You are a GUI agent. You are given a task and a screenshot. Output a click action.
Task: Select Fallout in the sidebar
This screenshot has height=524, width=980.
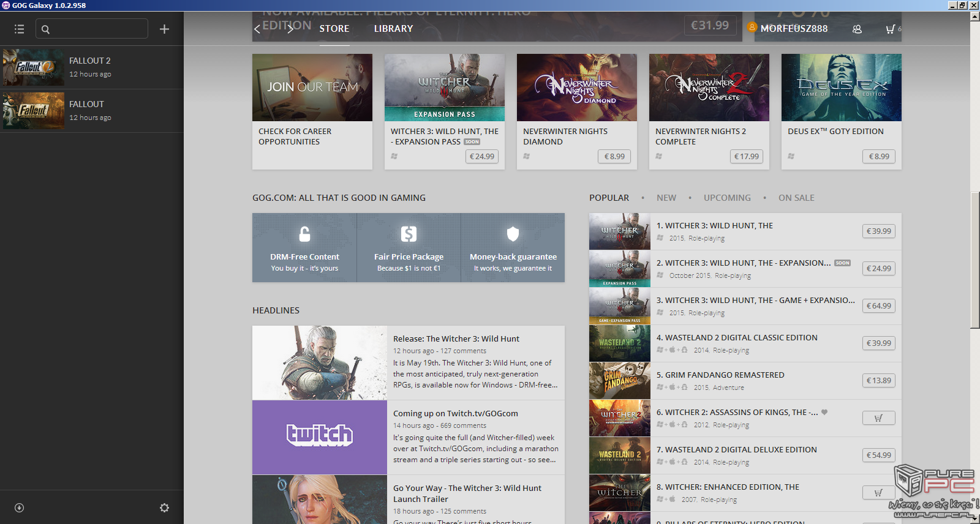(x=92, y=111)
